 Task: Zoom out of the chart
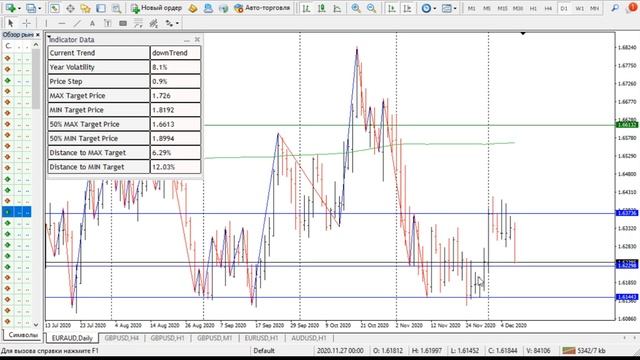[x=371, y=8]
